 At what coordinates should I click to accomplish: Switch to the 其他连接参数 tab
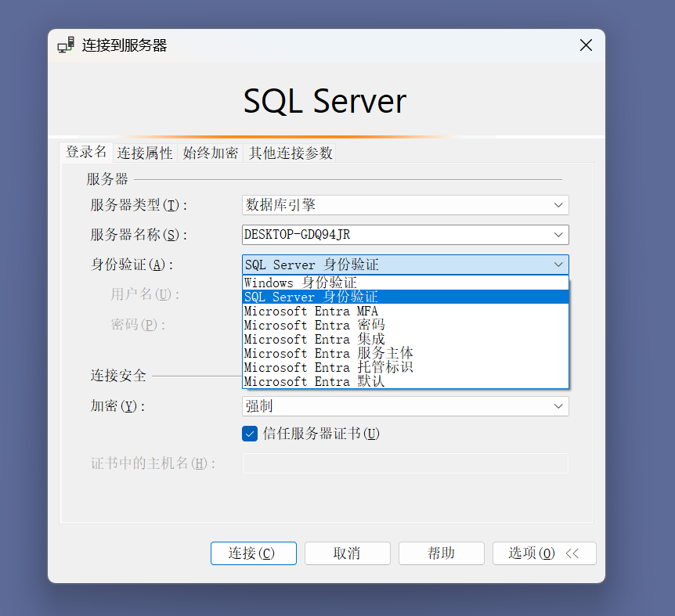(291, 153)
